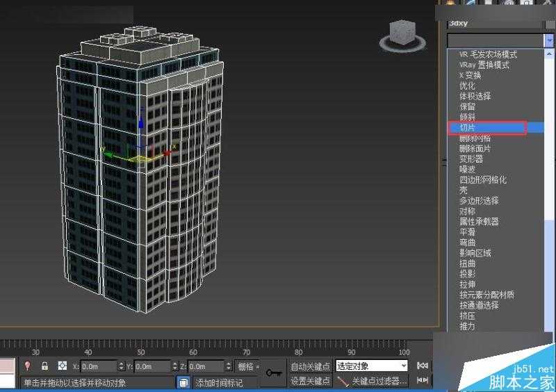Choose the highlighted 切片 slice modifier
Viewport: 556px width, 392px height.
coord(496,128)
